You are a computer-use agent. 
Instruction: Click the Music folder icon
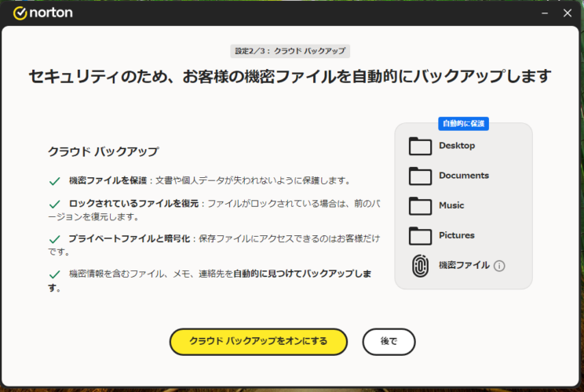coord(420,205)
